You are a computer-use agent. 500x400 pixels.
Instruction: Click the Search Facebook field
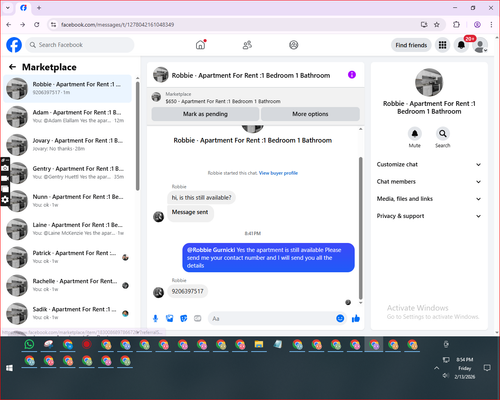point(80,45)
